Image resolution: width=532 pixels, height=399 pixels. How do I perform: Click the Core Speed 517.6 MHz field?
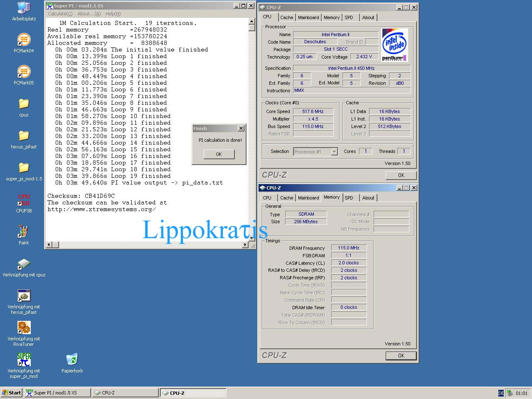coord(313,111)
